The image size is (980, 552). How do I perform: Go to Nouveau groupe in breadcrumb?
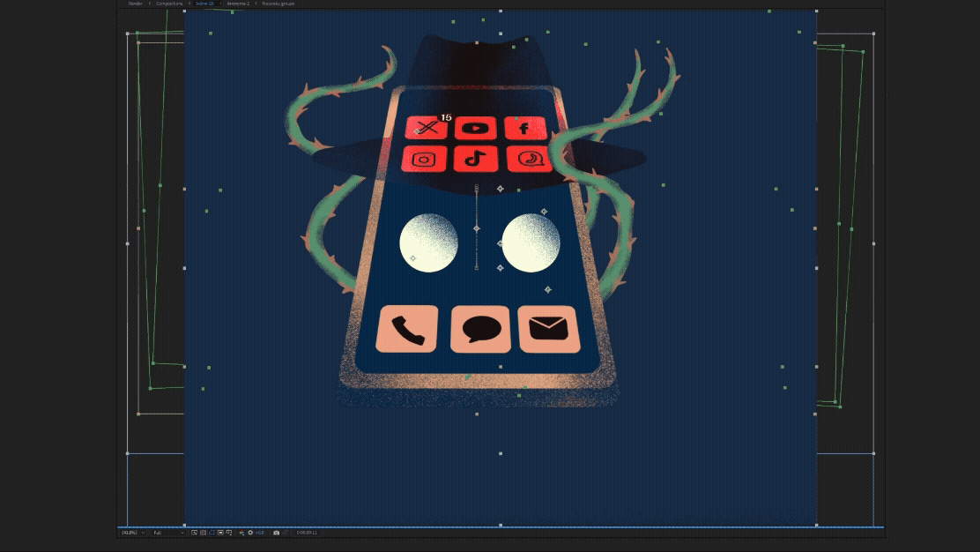pyautogui.click(x=278, y=4)
